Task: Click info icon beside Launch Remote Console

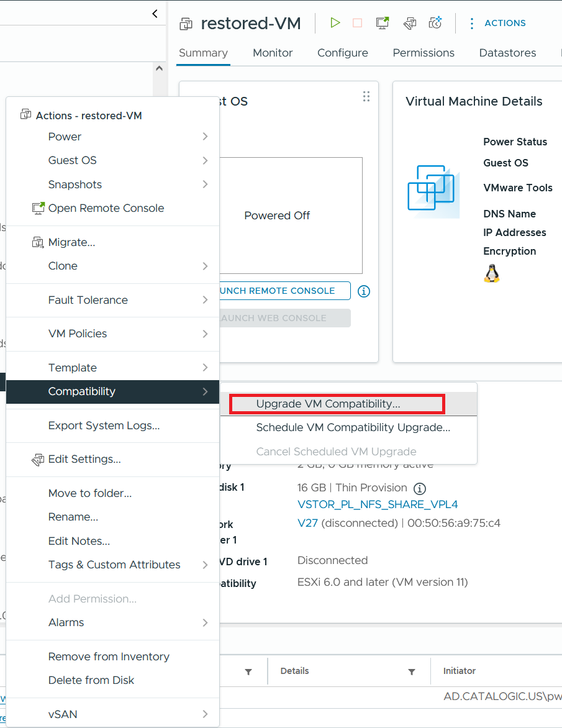Action: click(x=364, y=291)
